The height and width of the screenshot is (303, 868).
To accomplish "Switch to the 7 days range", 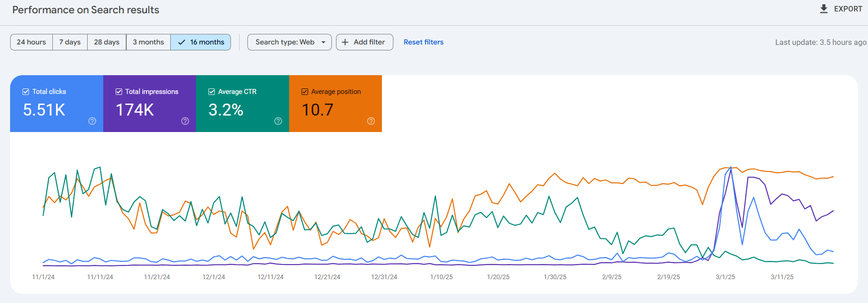I will 70,42.
